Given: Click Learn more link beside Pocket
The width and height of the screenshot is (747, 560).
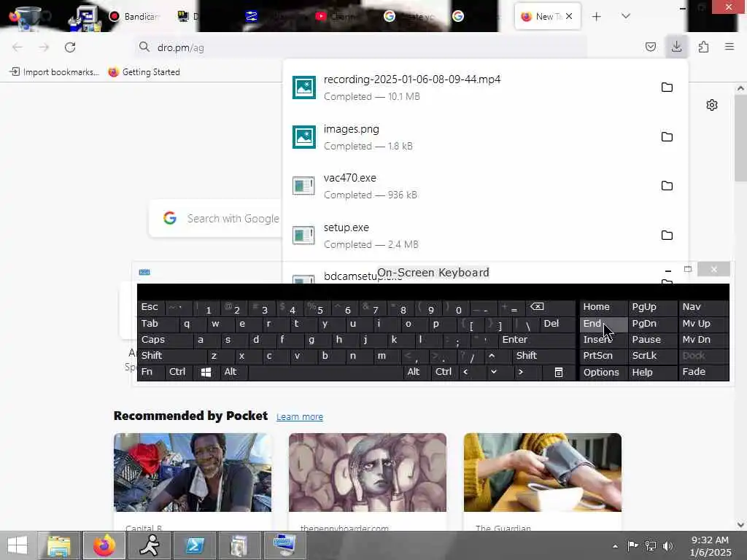Looking at the screenshot, I should (x=300, y=416).
